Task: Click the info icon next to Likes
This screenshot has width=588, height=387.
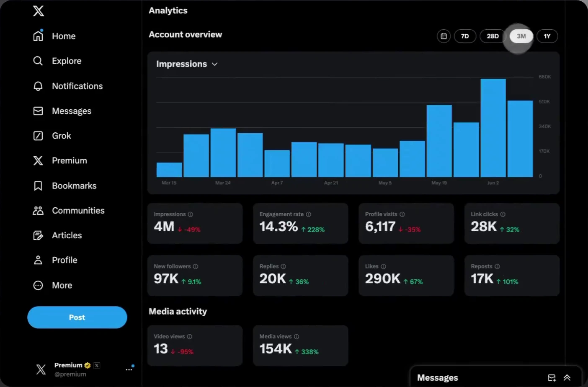Action: click(383, 266)
